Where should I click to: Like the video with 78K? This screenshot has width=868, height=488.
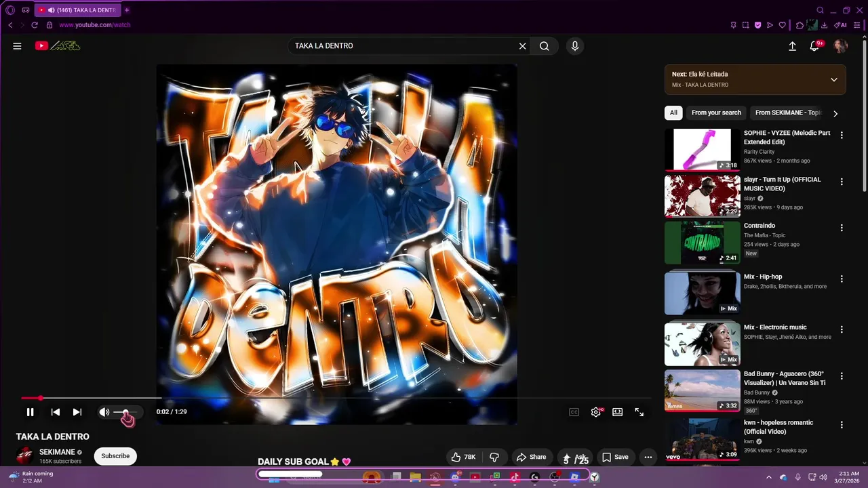[464, 457]
